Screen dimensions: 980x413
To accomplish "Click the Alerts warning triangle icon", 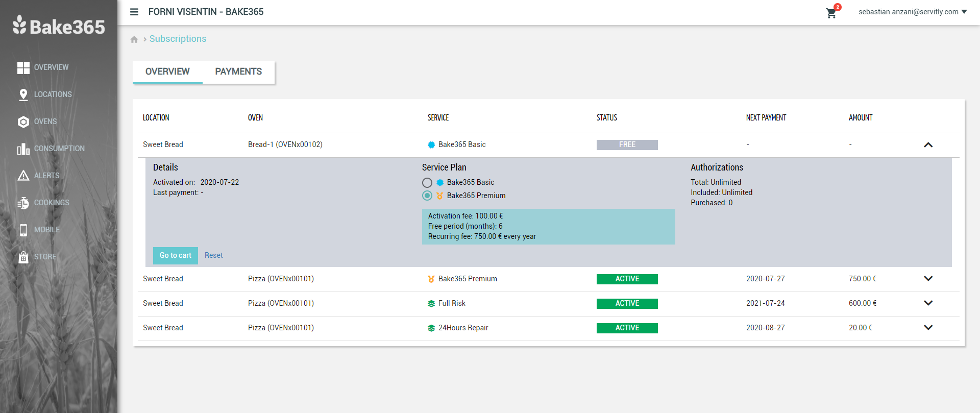I will [x=23, y=176].
